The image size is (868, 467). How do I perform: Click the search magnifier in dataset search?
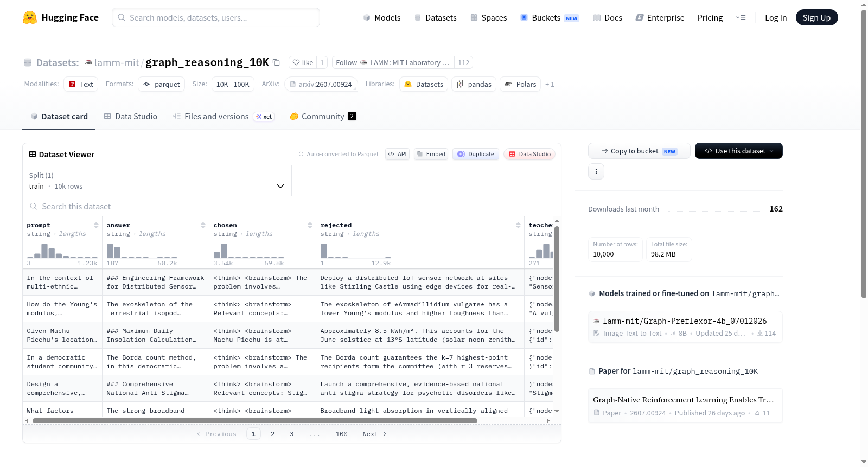[34, 207]
